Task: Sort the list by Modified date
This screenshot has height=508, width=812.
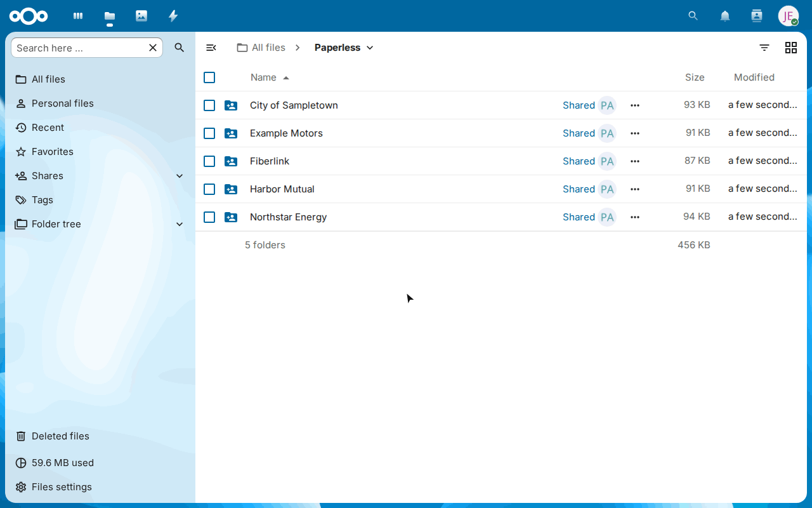Action: pyautogui.click(x=754, y=77)
